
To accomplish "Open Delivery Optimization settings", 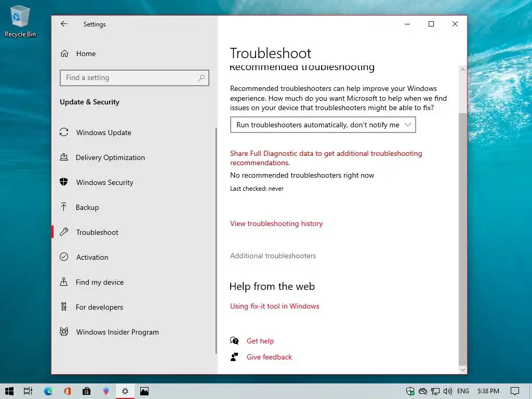I will coord(110,157).
